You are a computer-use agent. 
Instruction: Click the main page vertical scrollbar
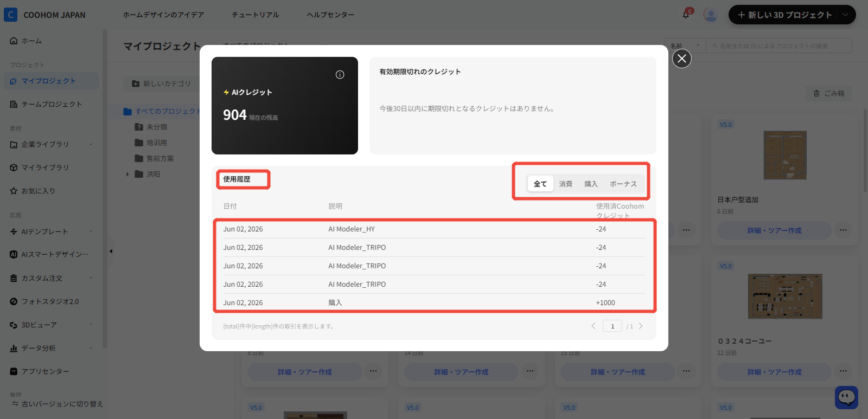[x=865, y=151]
